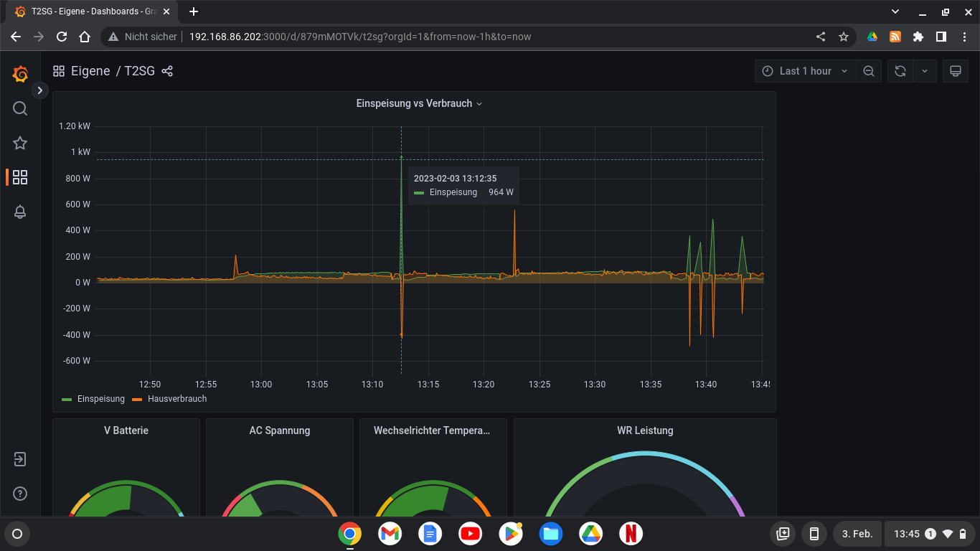Click the Grafana logo home icon

click(20, 74)
